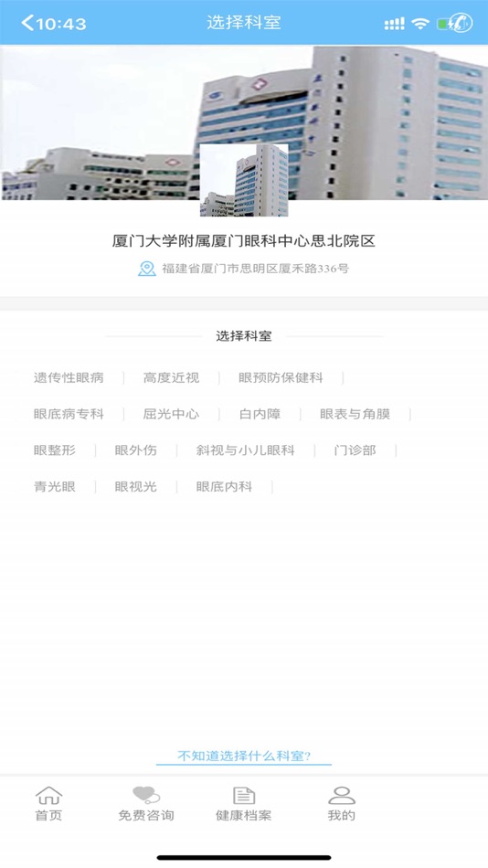Image resolution: width=488 pixels, height=868 pixels.
Task: Choose the 门诊部 department
Action: pos(355,450)
